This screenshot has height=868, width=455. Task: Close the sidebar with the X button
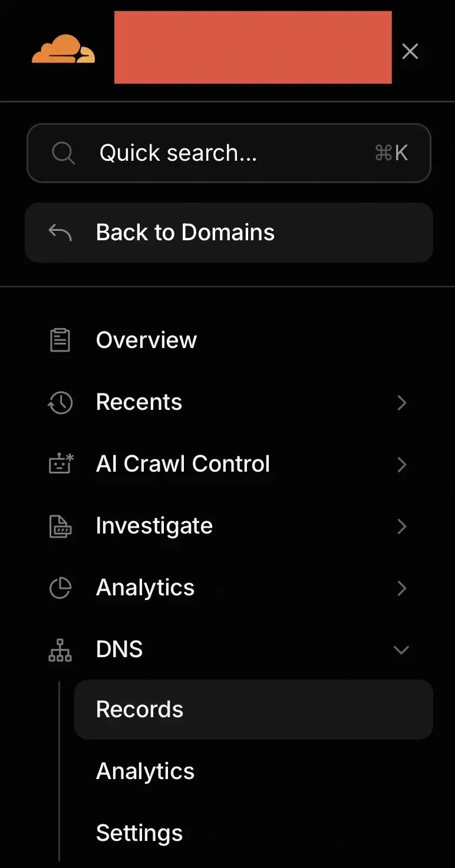(x=410, y=51)
